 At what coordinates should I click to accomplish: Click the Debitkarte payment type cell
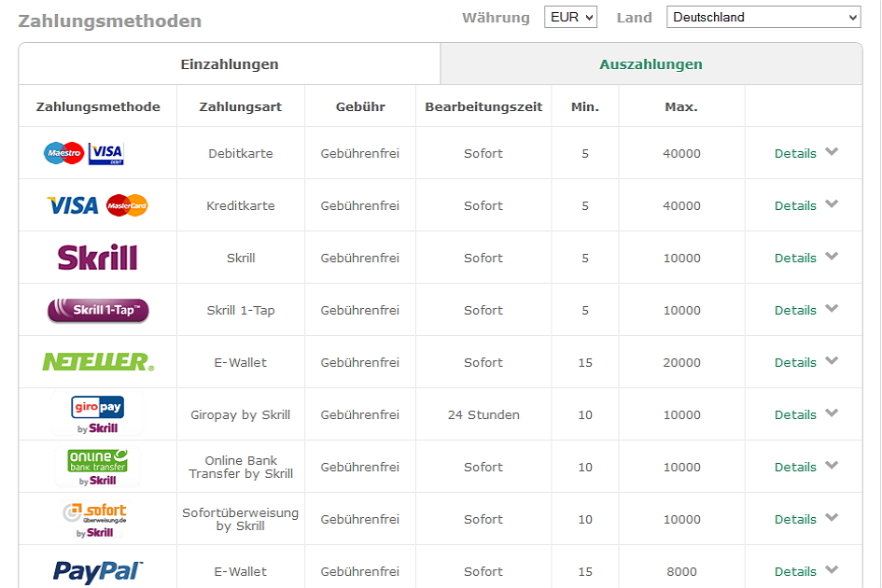[241, 154]
